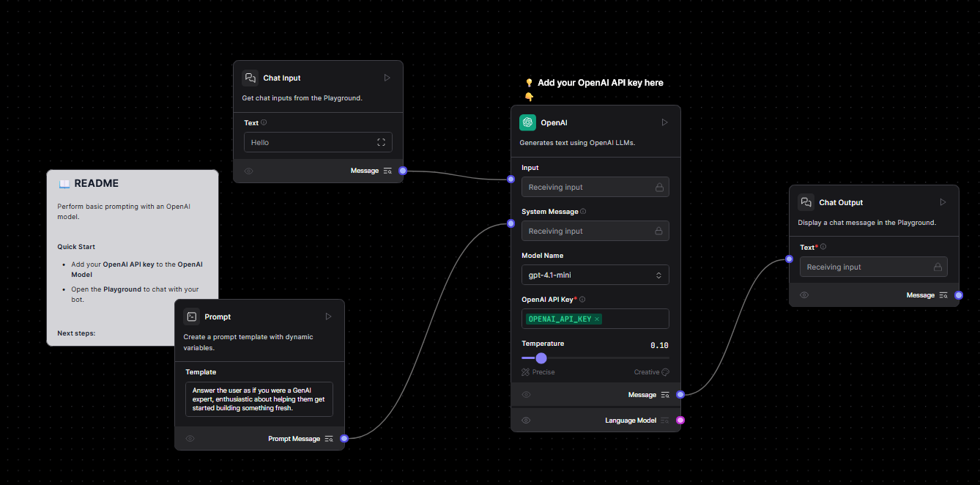Run the Chat Output node play icon
The image size is (980, 485).
tap(943, 202)
